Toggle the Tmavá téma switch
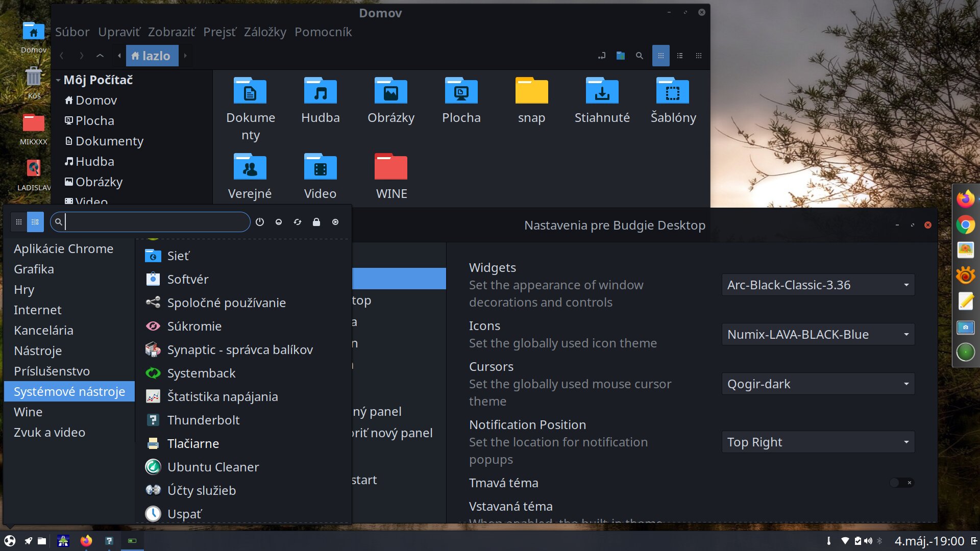The width and height of the screenshot is (980, 551). coord(901,483)
